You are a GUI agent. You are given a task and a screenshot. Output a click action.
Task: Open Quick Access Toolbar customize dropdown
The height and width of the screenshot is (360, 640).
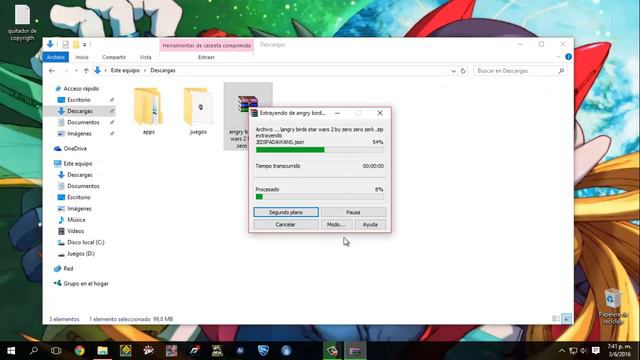pos(84,44)
